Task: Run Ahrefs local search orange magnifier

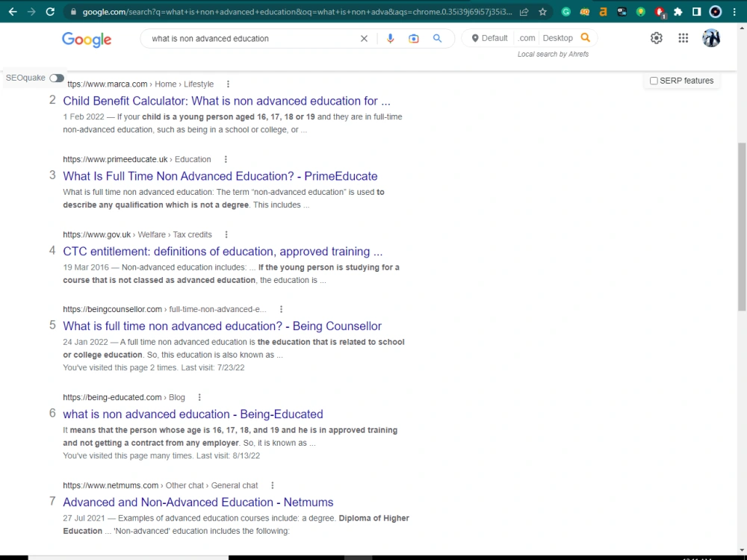Action: pos(586,37)
